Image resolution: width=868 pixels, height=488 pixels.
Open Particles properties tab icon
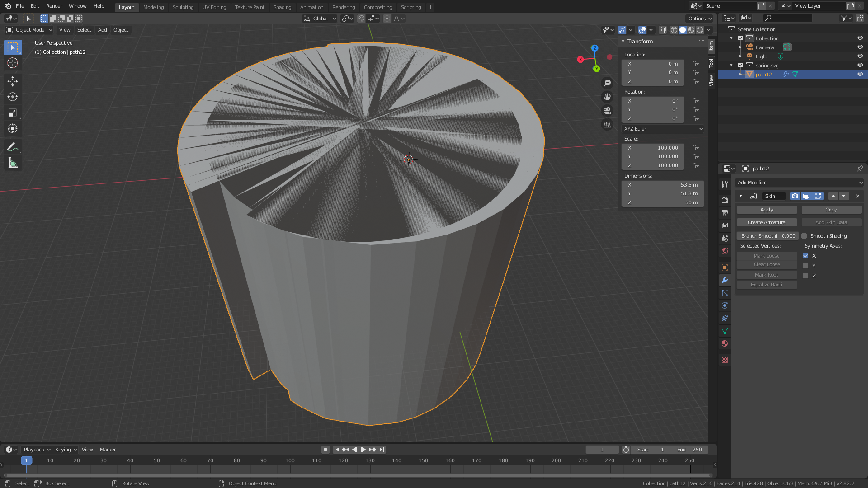(x=725, y=293)
